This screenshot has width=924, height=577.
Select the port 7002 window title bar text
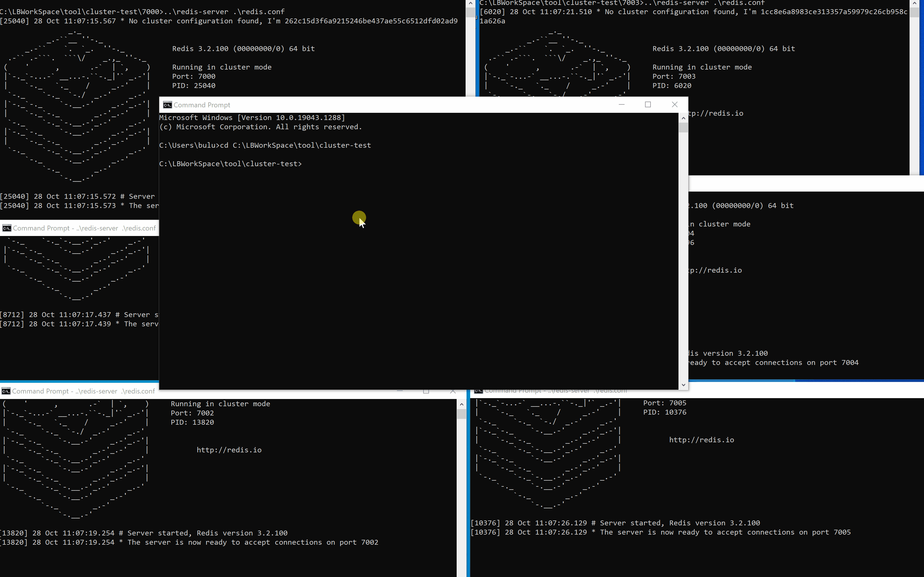(x=84, y=391)
